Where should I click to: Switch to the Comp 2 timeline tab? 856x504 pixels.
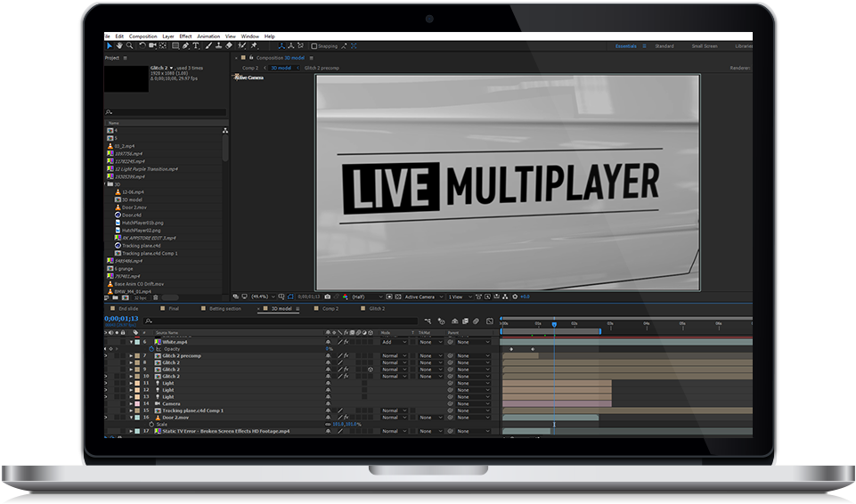(330, 309)
